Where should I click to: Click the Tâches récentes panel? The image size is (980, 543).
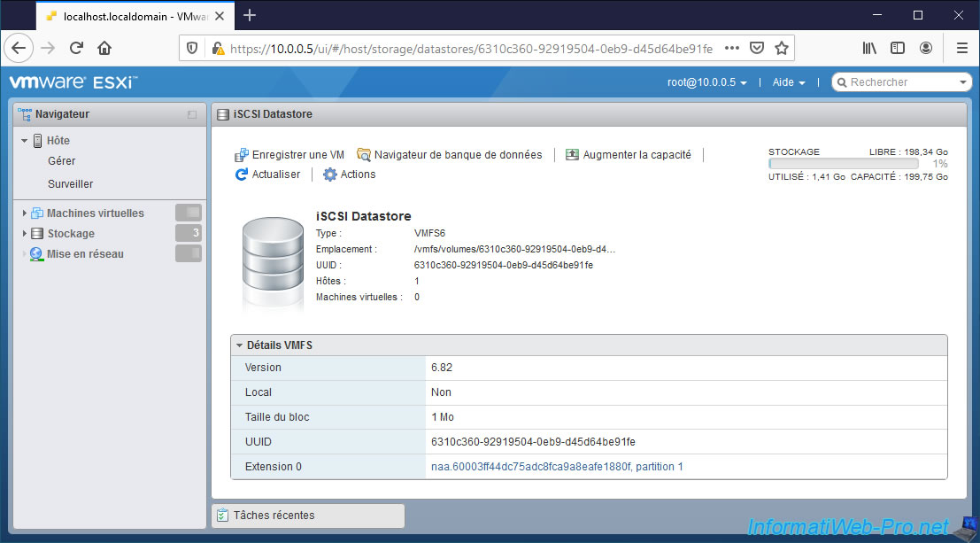[x=308, y=516]
